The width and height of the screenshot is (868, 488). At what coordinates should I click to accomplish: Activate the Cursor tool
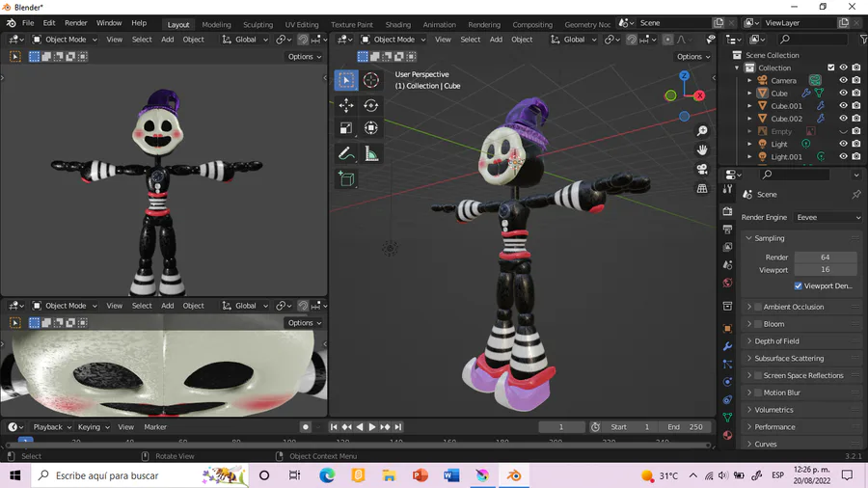click(x=371, y=80)
